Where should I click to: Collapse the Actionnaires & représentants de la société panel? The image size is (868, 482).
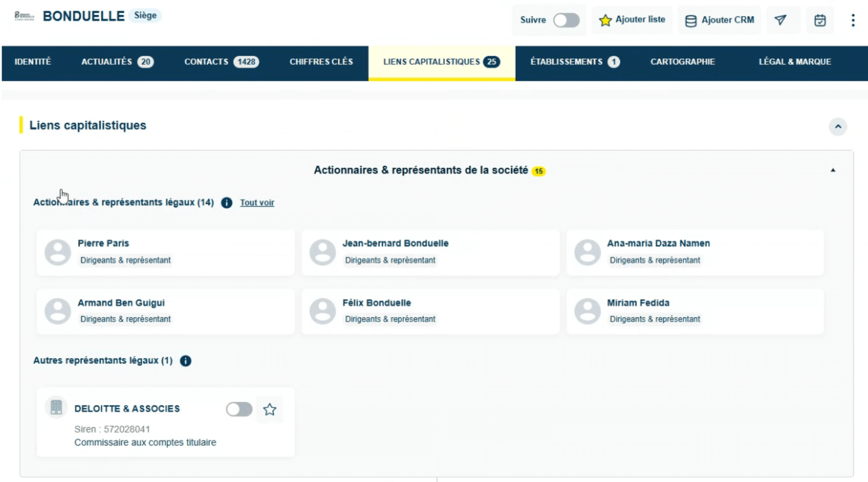tap(833, 170)
